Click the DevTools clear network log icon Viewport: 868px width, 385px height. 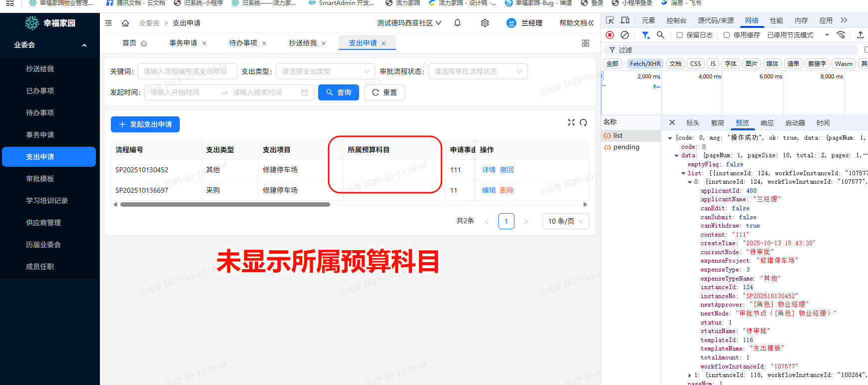point(624,35)
